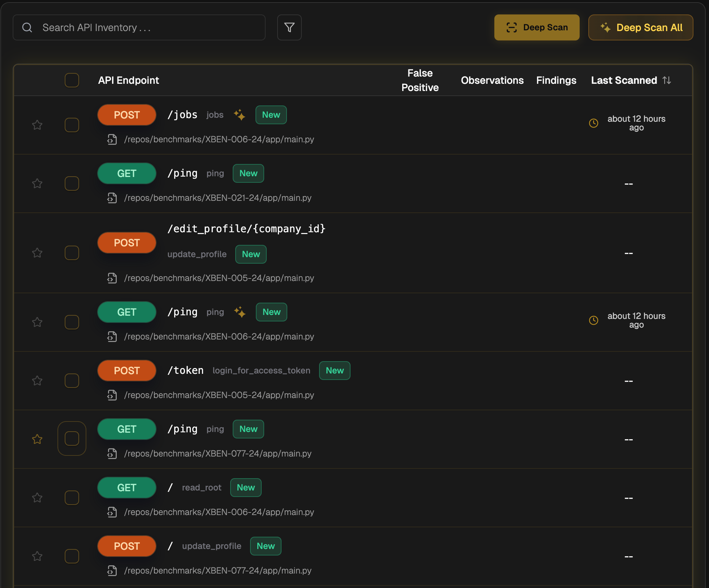Image resolution: width=709 pixels, height=588 pixels.
Task: Star the GET / read_root row
Action: (x=37, y=498)
